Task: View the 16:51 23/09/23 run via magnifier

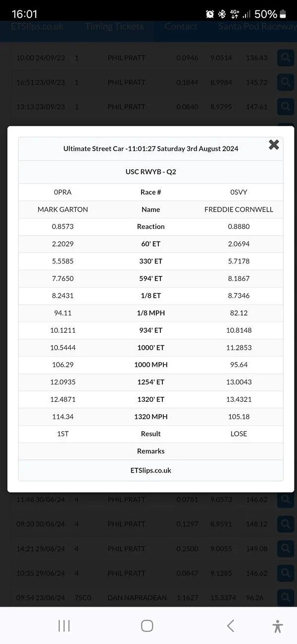Action: tap(286, 82)
